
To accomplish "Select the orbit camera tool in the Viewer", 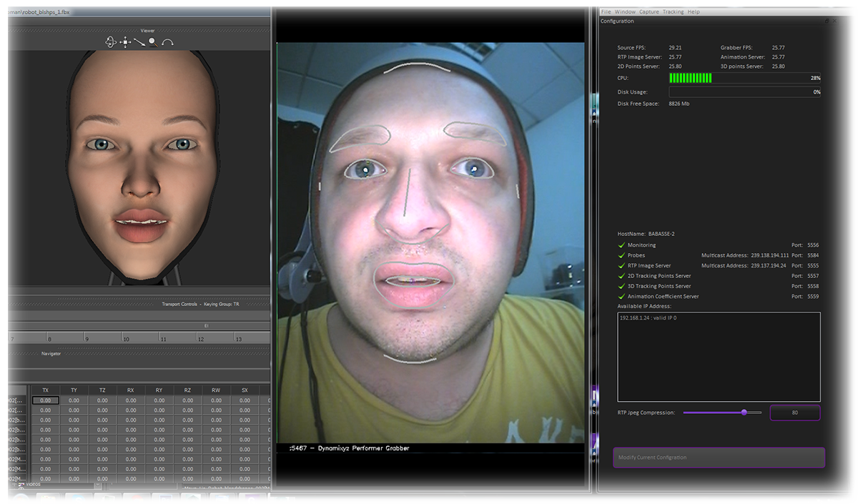I will coord(109,41).
